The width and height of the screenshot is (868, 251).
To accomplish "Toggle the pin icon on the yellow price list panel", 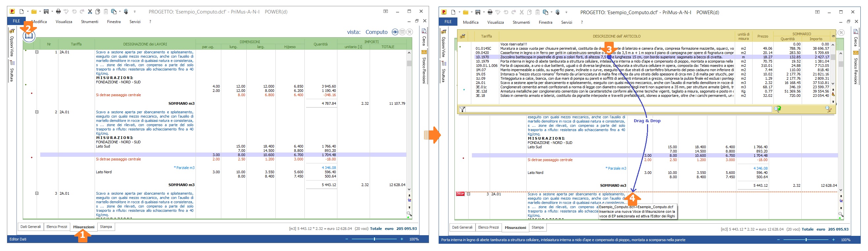I will (x=833, y=36).
